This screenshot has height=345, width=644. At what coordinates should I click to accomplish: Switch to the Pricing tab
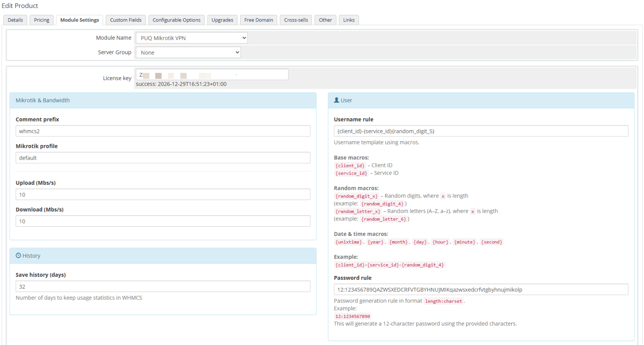pyautogui.click(x=41, y=19)
